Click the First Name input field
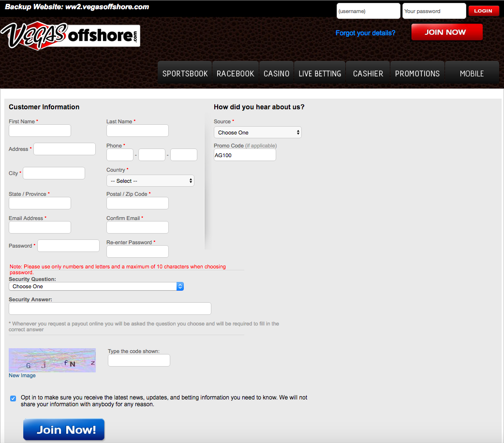The height and width of the screenshot is (443, 504). point(40,131)
